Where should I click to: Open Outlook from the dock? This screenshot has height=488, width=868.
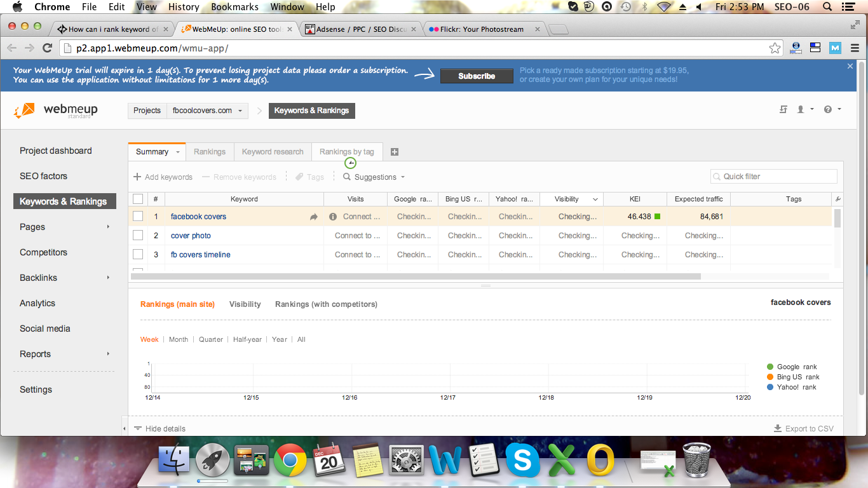pos(600,459)
